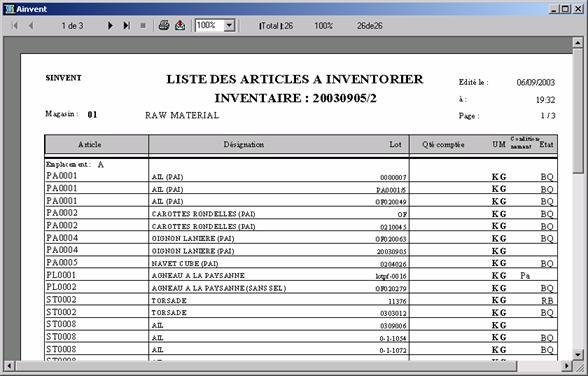Click the 'Emplacement : A' label
Viewport: 588px width, 376px height.
click(75, 165)
